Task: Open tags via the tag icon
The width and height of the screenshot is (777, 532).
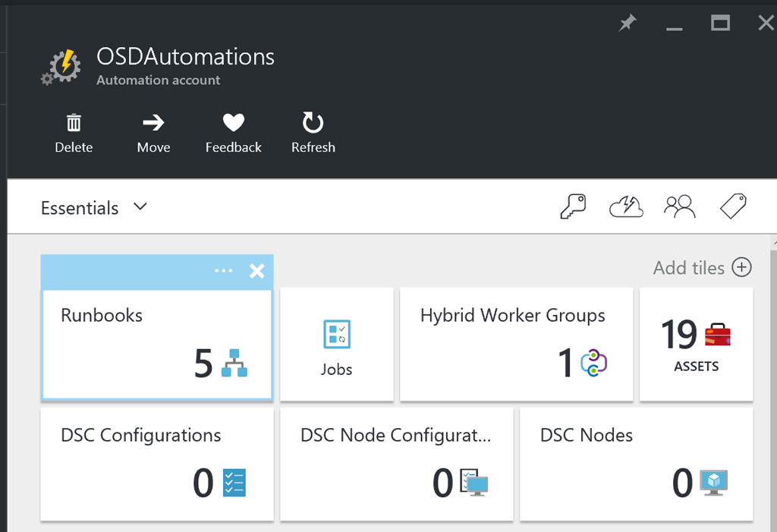Action: [x=734, y=206]
